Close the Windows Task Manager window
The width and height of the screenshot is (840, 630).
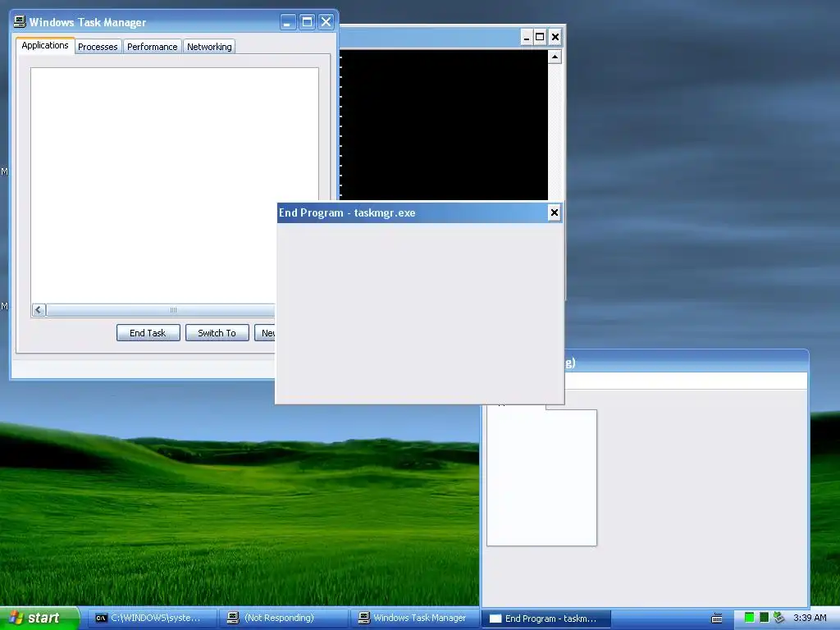click(x=326, y=22)
